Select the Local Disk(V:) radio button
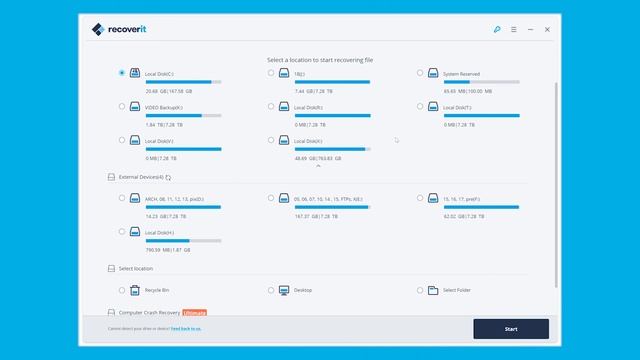 (122, 140)
